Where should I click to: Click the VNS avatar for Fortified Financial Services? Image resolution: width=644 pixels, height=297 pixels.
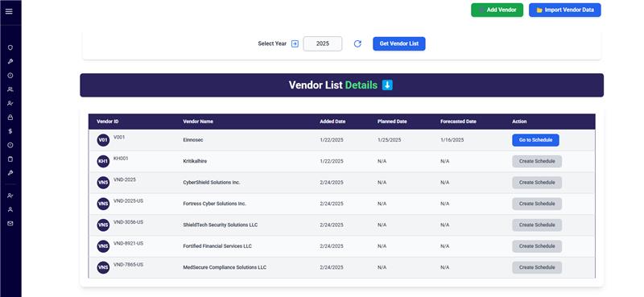click(x=103, y=246)
